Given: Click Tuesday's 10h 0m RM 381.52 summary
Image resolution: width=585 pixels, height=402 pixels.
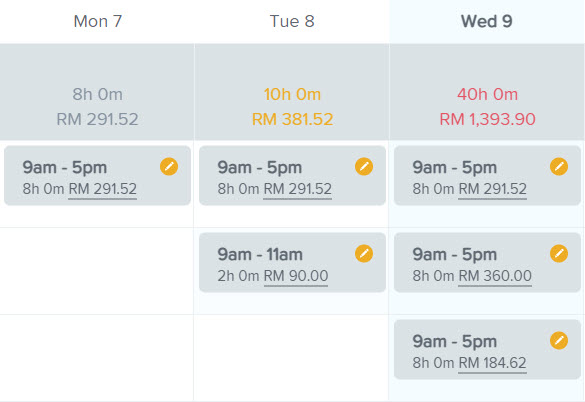Looking at the screenshot, I should (292, 107).
